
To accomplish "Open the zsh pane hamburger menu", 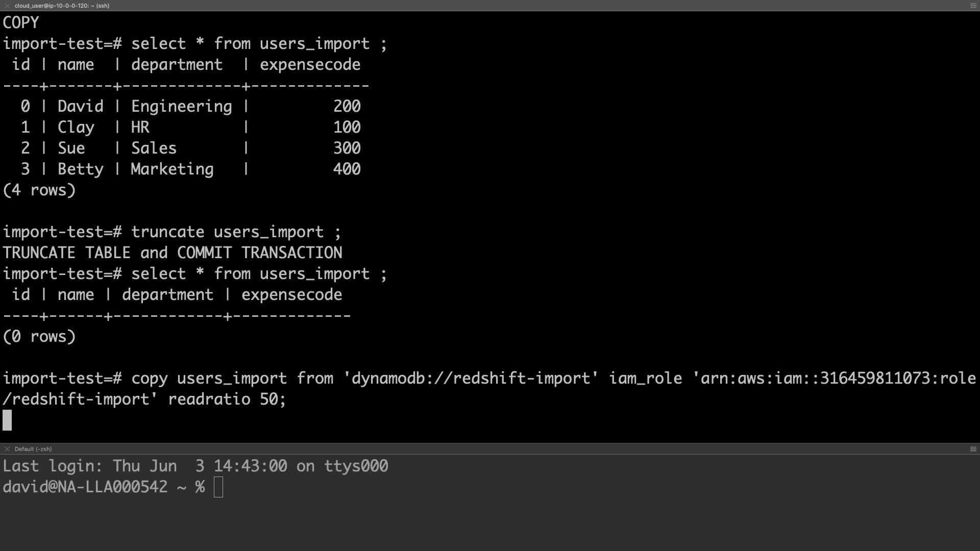I will point(973,449).
